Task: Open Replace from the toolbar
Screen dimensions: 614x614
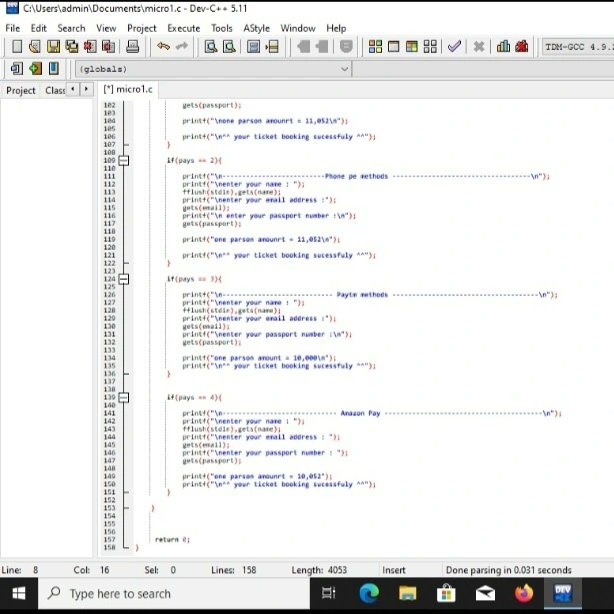Action: 229,47
